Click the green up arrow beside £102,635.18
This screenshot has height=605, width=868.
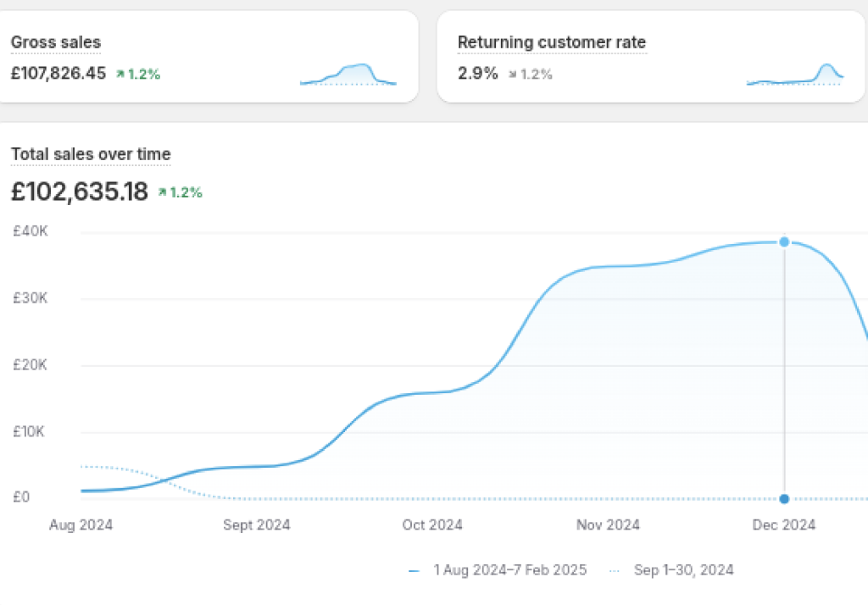coord(162,193)
